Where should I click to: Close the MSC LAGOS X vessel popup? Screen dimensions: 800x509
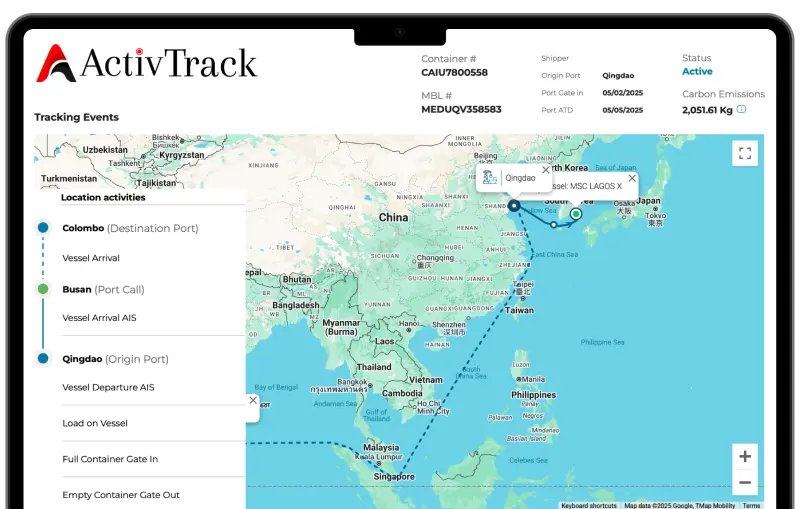[x=632, y=178]
